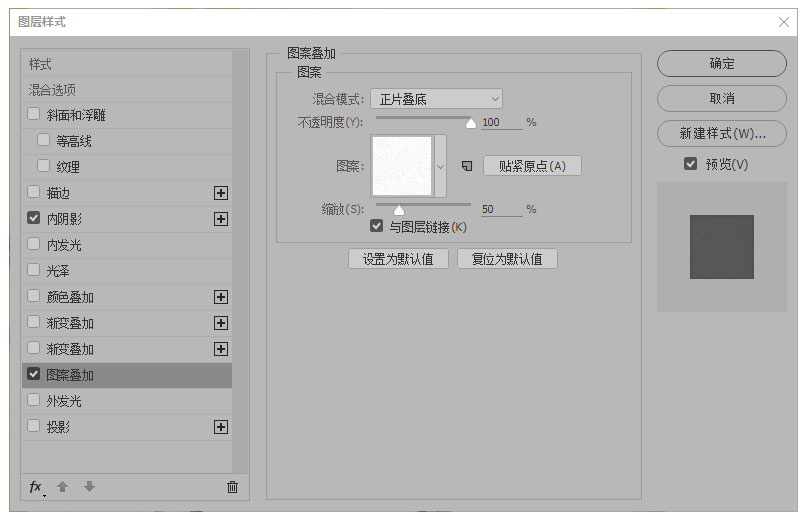This screenshot has width=808, height=516.
Task: Click the 确定 button
Action: click(721, 63)
